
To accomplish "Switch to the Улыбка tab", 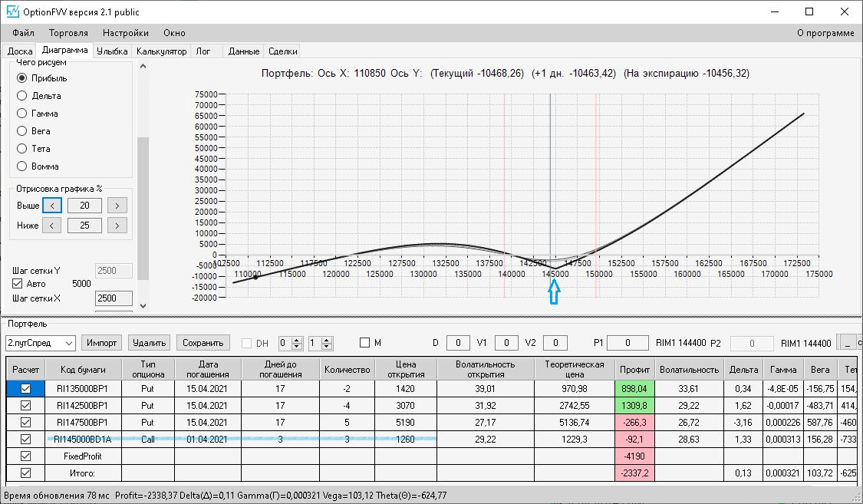I will pos(112,51).
